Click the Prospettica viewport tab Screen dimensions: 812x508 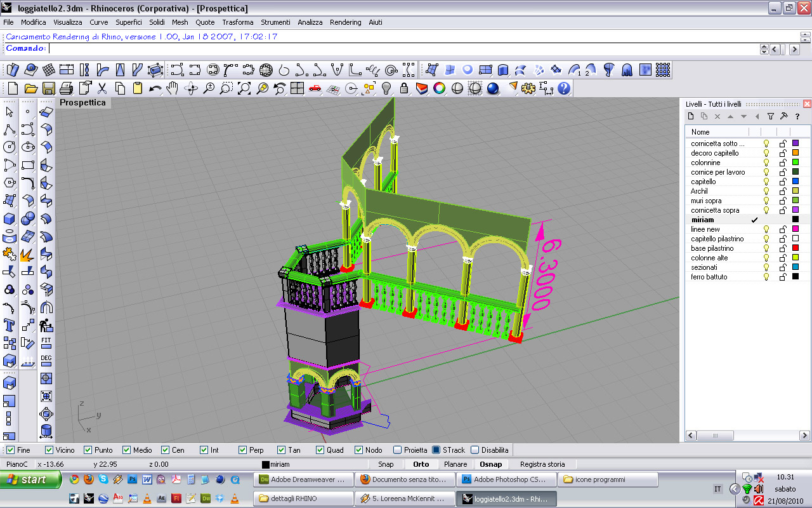(83, 102)
